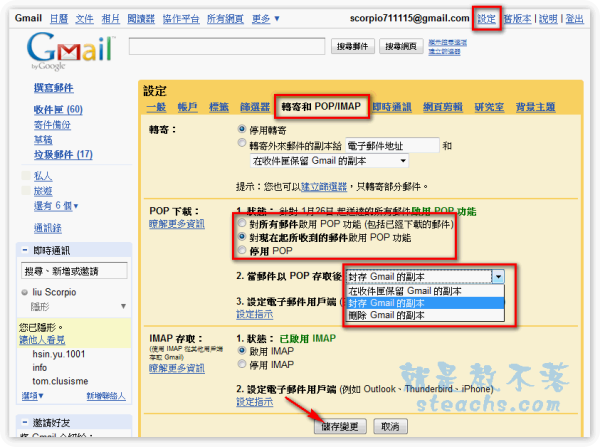Screen dimensions: 600x447
Task: Click the 搜尋郵件 button
Action: coord(352,46)
